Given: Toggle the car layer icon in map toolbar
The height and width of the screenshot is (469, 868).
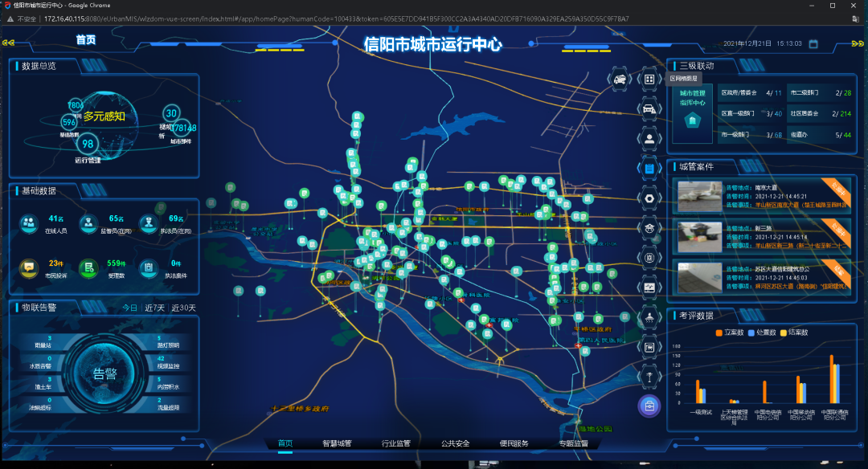Looking at the screenshot, I should (649, 109).
